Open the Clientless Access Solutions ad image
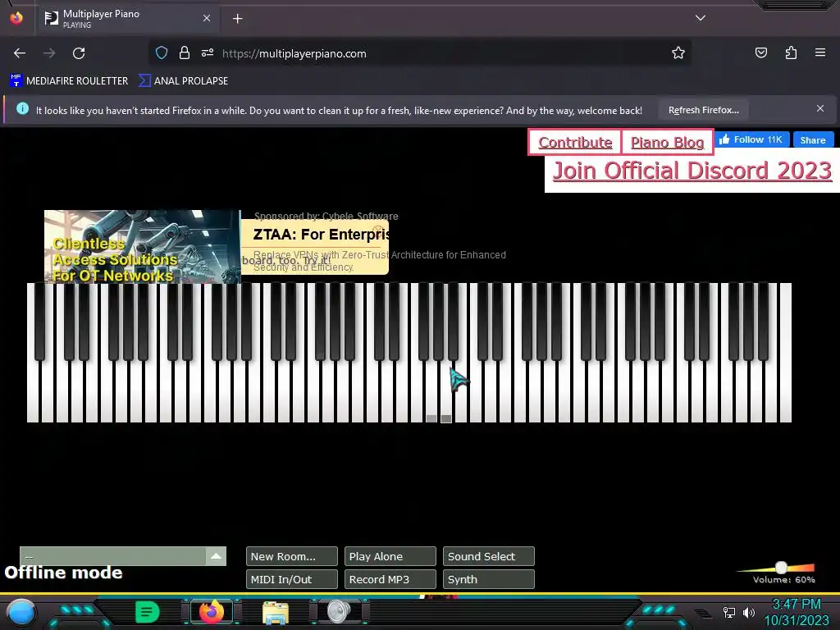840x630 pixels. [143, 246]
